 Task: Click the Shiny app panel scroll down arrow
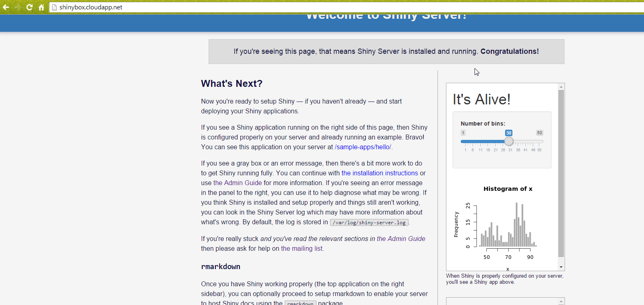(561, 267)
